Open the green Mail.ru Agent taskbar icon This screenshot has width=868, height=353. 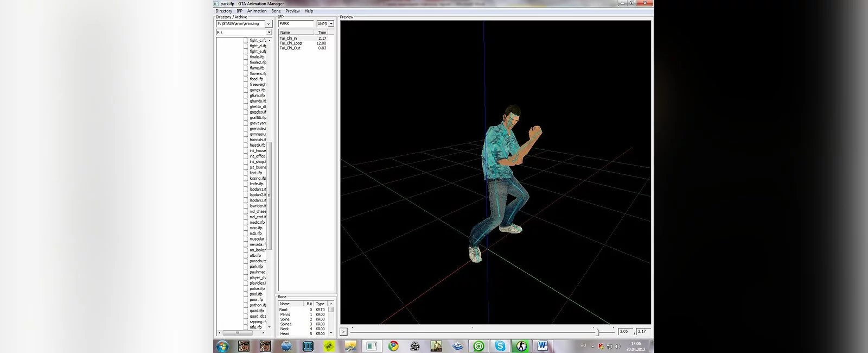coord(478,346)
